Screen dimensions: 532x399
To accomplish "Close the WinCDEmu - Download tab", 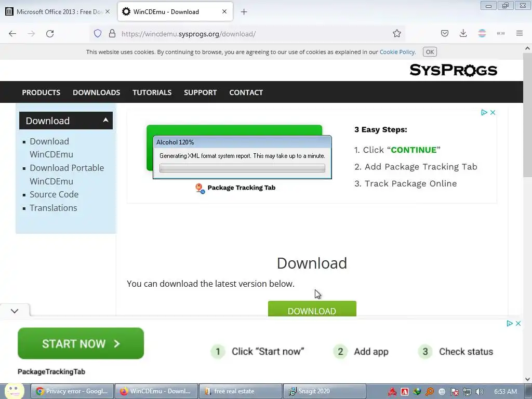I will click(224, 11).
